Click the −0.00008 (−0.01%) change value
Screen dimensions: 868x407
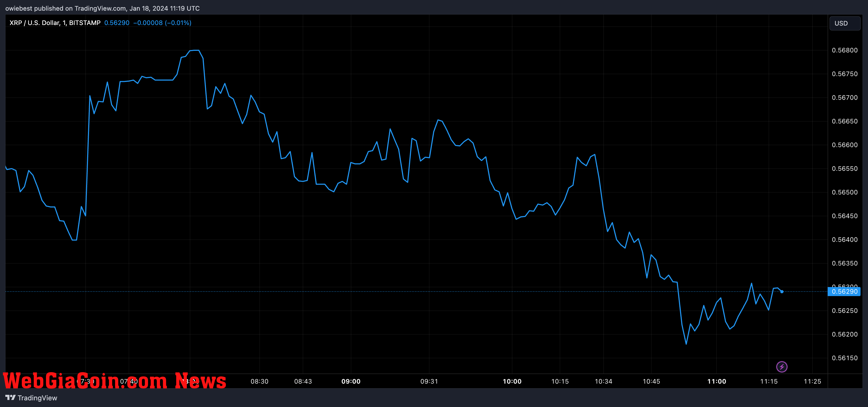(162, 23)
